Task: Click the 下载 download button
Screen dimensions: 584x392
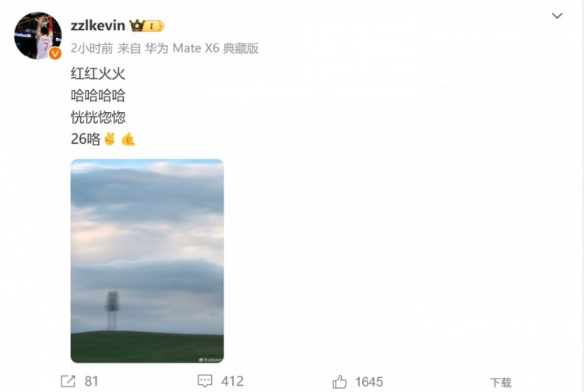Action: point(501,383)
